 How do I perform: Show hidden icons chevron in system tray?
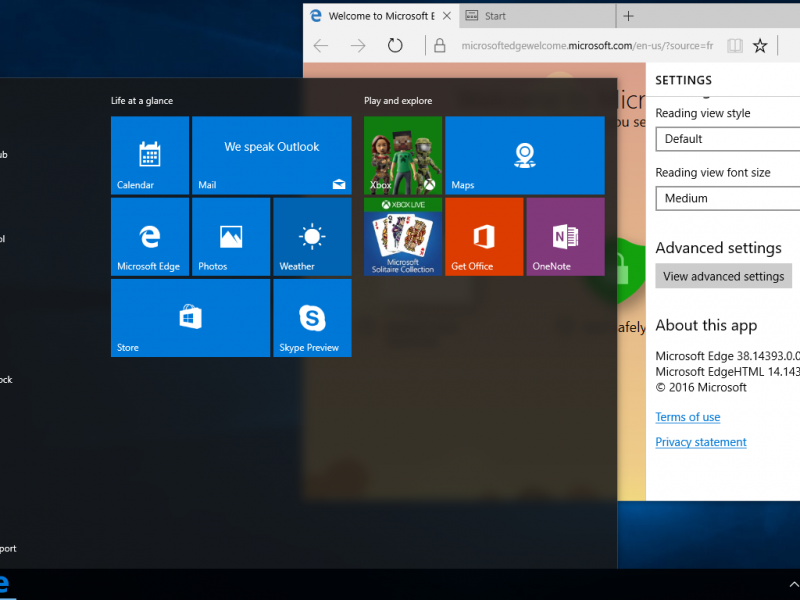793,585
